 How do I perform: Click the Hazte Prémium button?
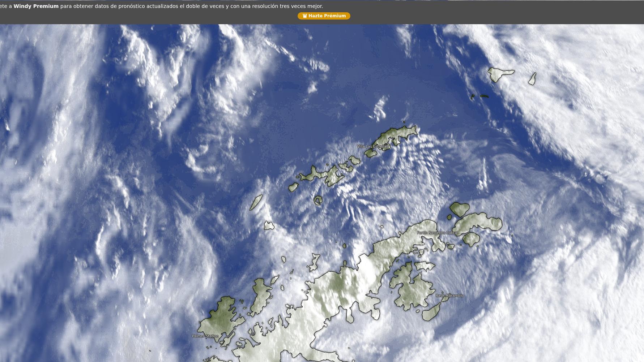pos(324,16)
